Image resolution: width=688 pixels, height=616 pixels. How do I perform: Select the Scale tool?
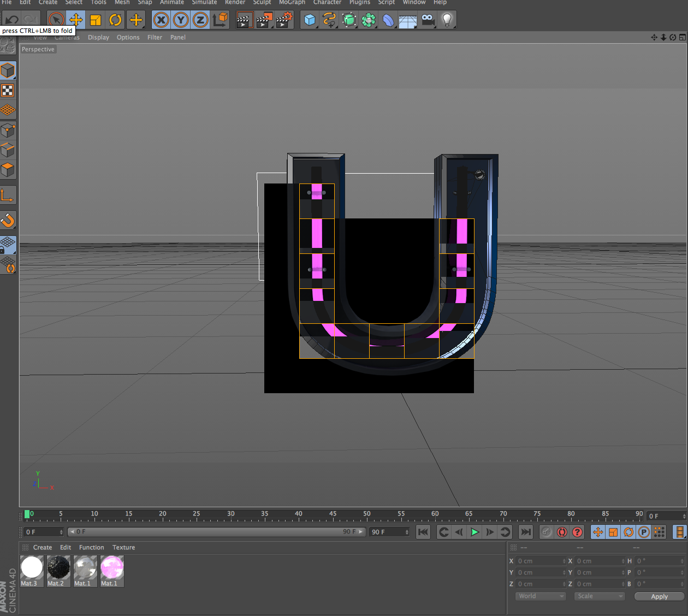(96, 20)
